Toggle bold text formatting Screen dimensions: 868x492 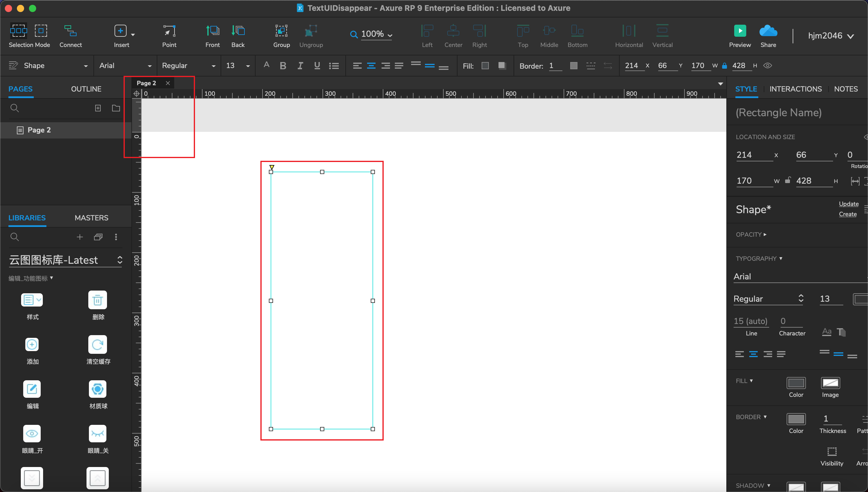pos(283,66)
